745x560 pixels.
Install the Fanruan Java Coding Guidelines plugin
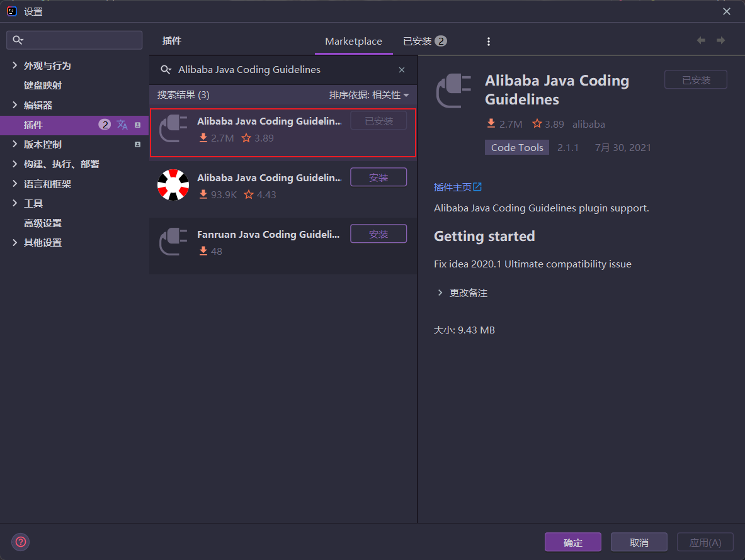click(x=378, y=234)
